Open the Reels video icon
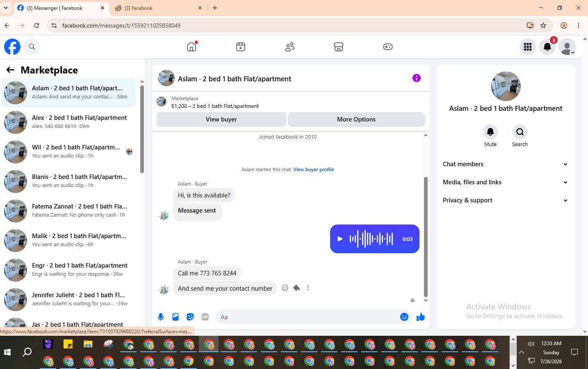 click(x=241, y=47)
